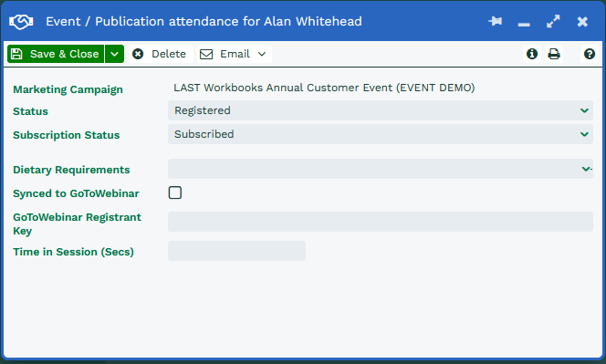The height and width of the screenshot is (364, 606).
Task: Click the envelope icon on Email
Action: coord(206,54)
